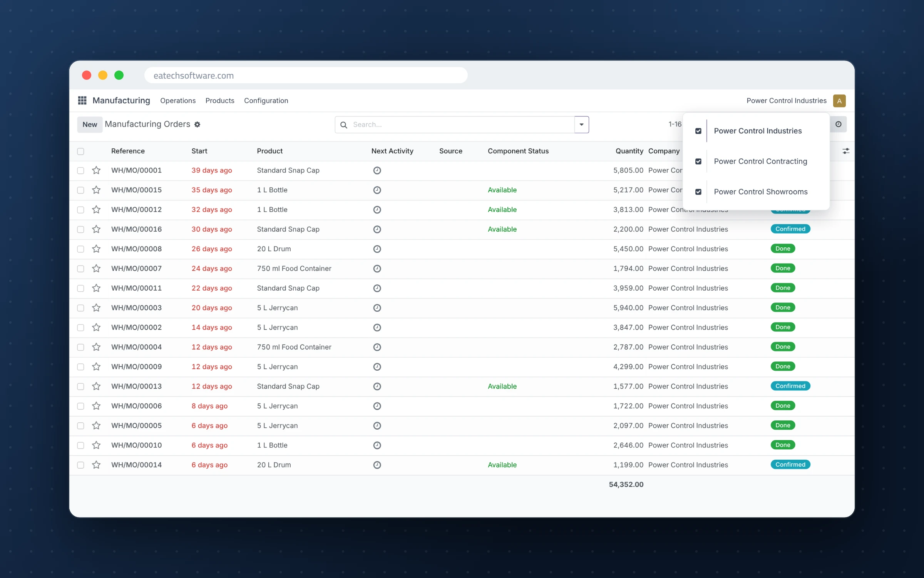Sort by the Quantity column header

(x=629, y=151)
